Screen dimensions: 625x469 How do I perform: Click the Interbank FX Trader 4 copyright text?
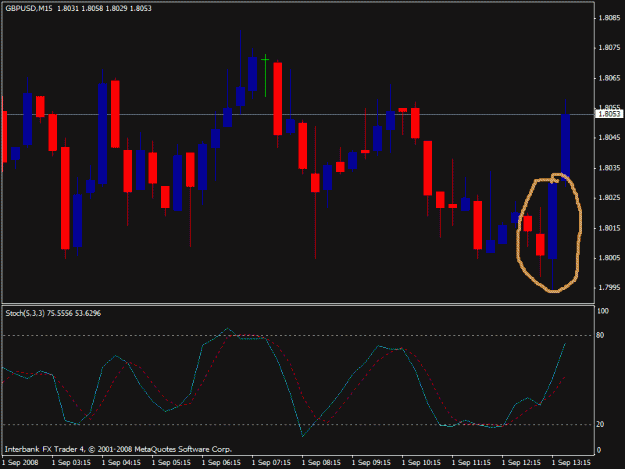[x=118, y=449]
